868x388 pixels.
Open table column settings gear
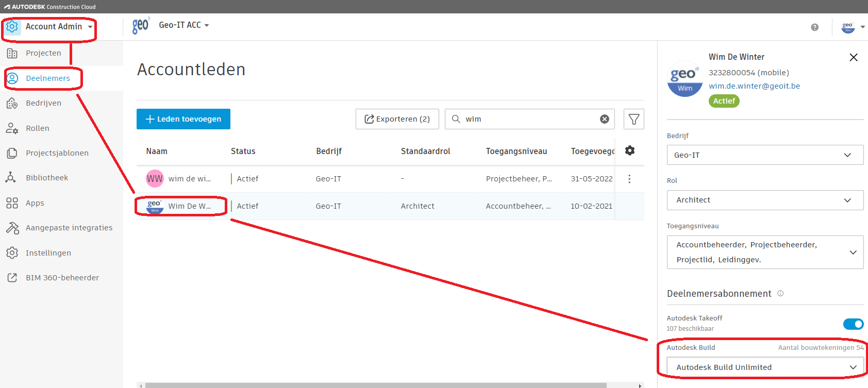630,150
